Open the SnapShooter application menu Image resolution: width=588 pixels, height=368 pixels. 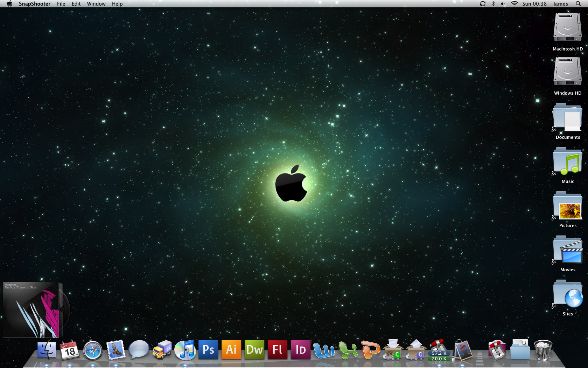35,4
